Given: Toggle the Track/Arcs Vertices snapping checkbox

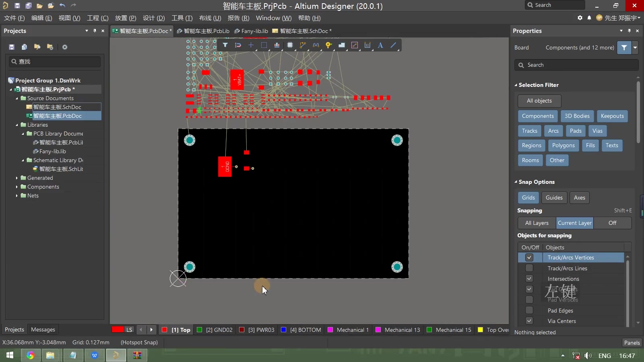Looking at the screenshot, I should point(529,257).
